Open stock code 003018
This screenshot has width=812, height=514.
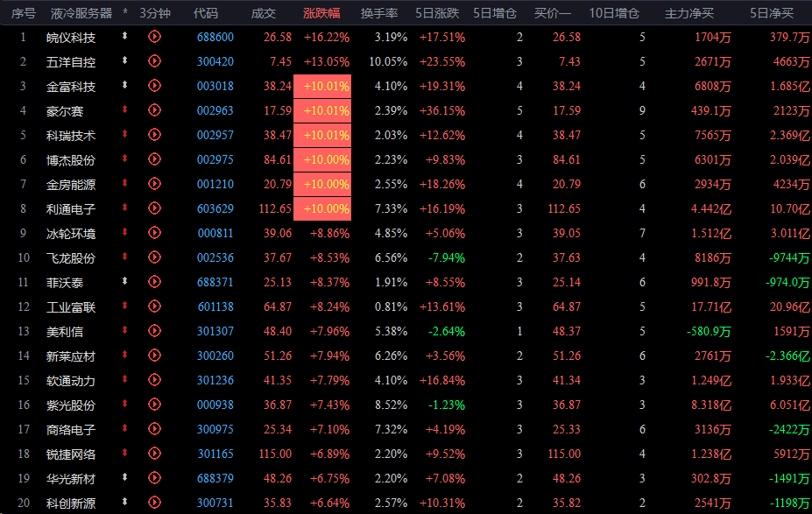coord(215,86)
